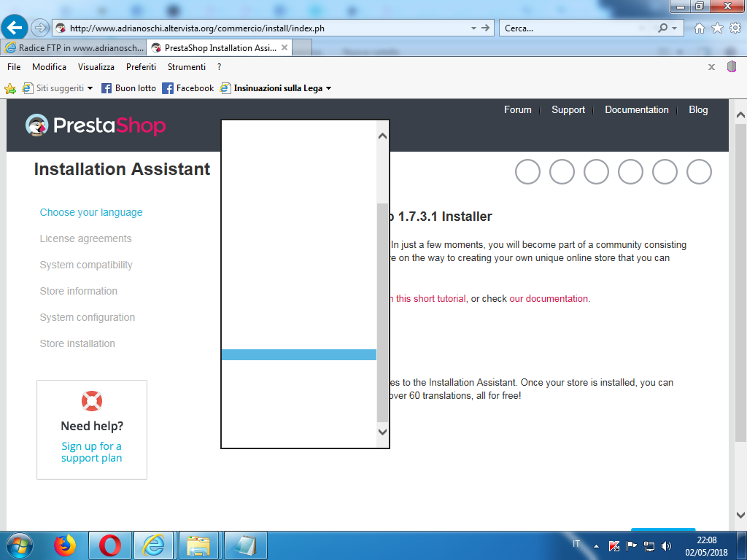The height and width of the screenshot is (560, 747).
Task: Open the File menu
Action: tap(14, 66)
